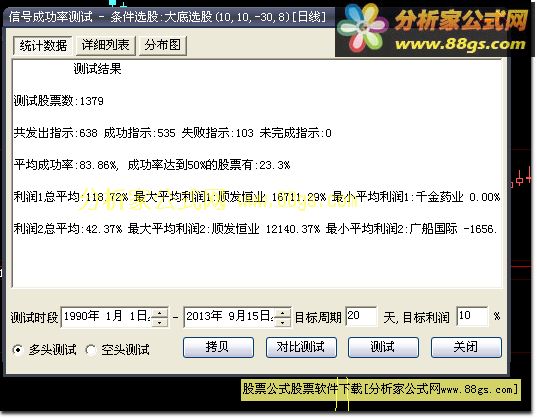This screenshot has width=537, height=418.
Task: Click the 成功率达到50%的股票有:23.3% text
Action: coord(209,165)
